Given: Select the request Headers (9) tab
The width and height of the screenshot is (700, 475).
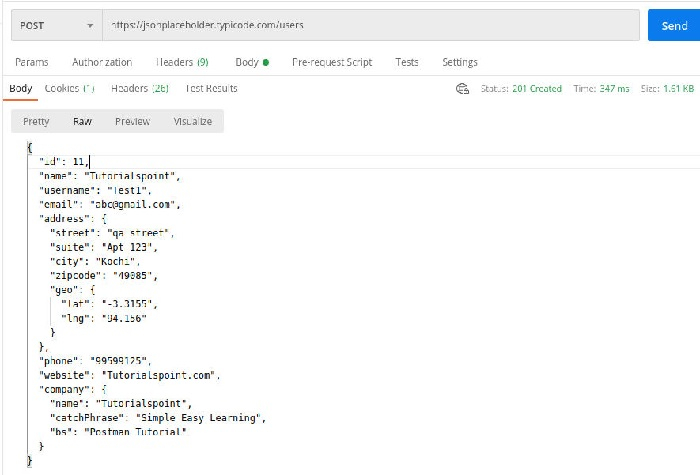Looking at the screenshot, I should pyautogui.click(x=182, y=62).
